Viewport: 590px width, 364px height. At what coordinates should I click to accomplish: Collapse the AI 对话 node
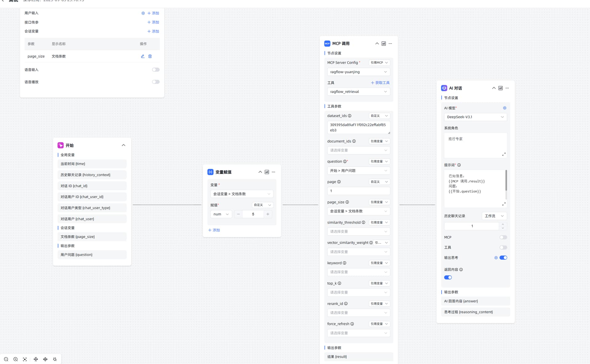click(x=494, y=88)
